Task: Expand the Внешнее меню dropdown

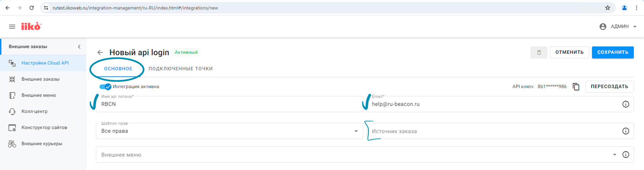Action: coord(614,155)
